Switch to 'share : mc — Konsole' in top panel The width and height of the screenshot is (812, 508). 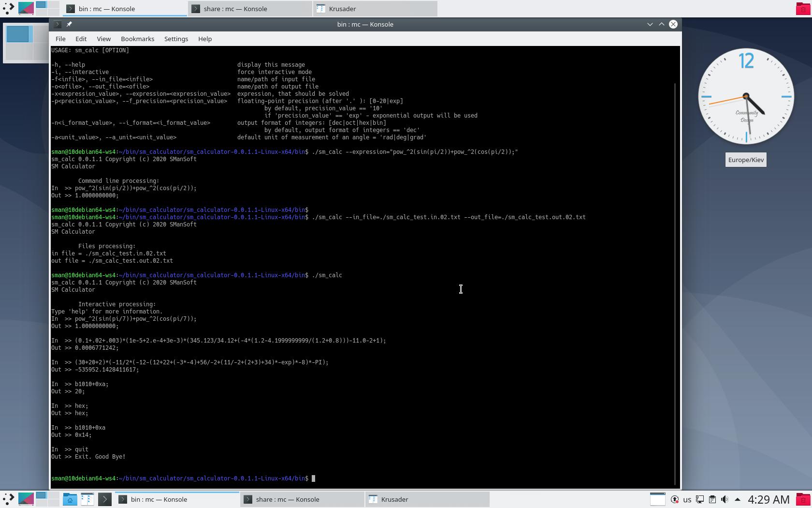250,9
